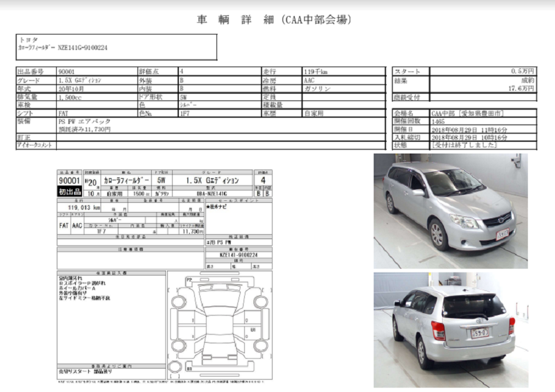Image resolution: width=555 pixels, height=392 pixels.
Task: Select the large score 4 on auction sheet
Action: coord(263,181)
